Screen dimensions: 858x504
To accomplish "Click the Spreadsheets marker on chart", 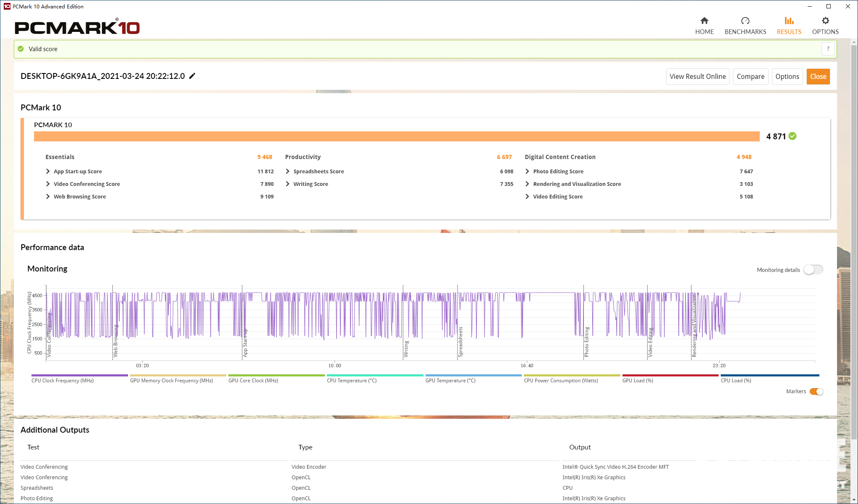I will pos(460,342).
